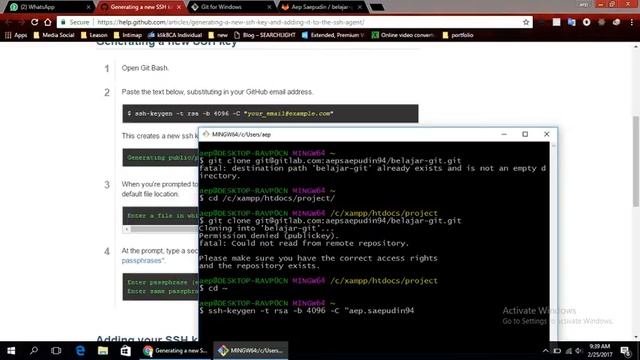Screen dimensions: 640x360
Task: Open the Windows Start menu
Action: click(11, 351)
